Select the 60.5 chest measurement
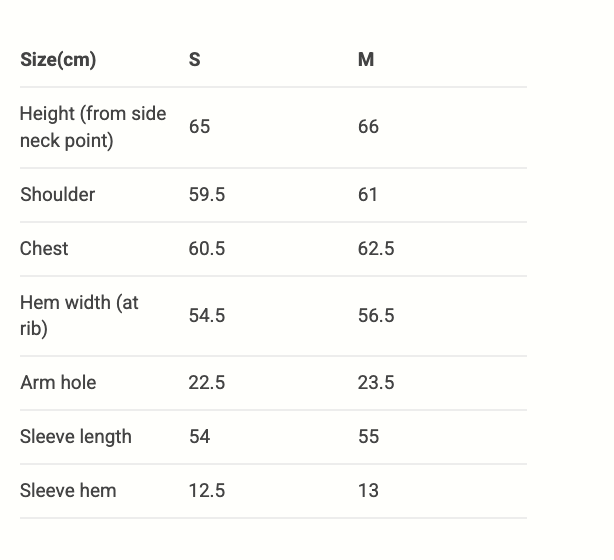 [x=206, y=249]
